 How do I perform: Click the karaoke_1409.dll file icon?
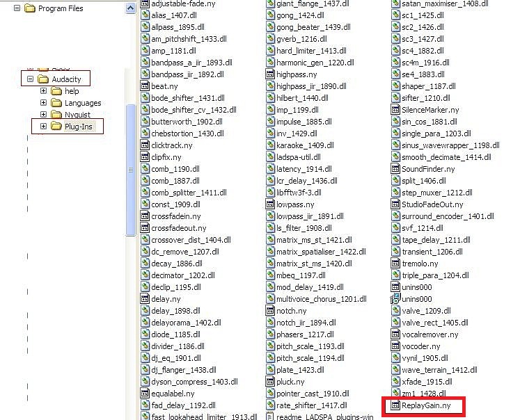pos(271,145)
